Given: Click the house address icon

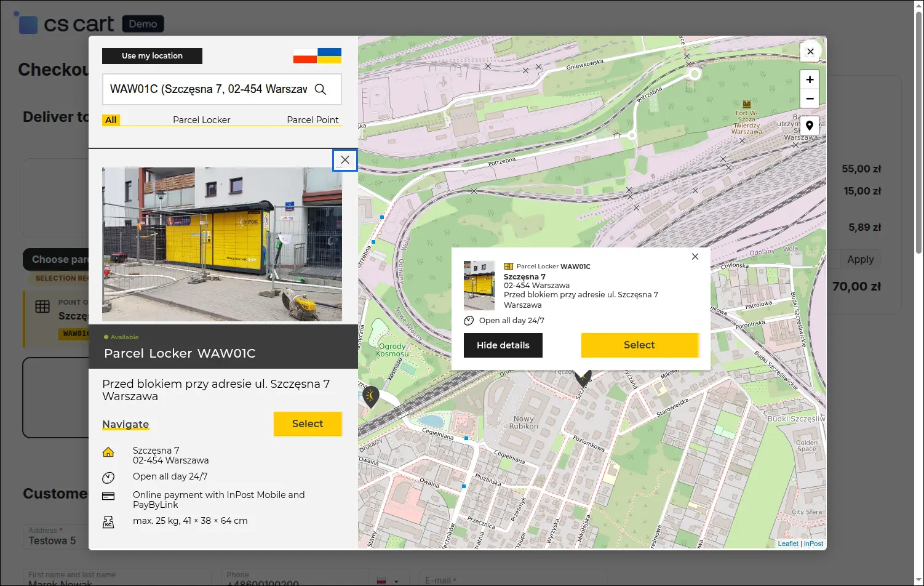Looking at the screenshot, I should tap(108, 452).
